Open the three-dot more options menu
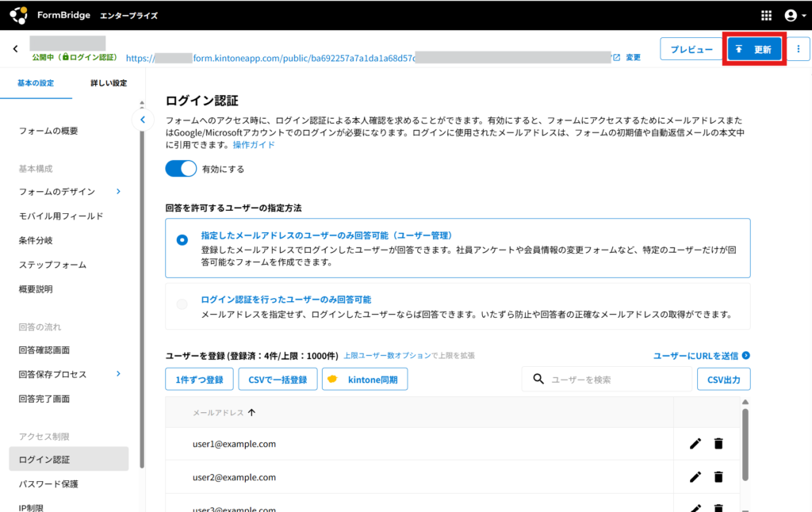Screen dimensions: 812x512 coord(798,49)
